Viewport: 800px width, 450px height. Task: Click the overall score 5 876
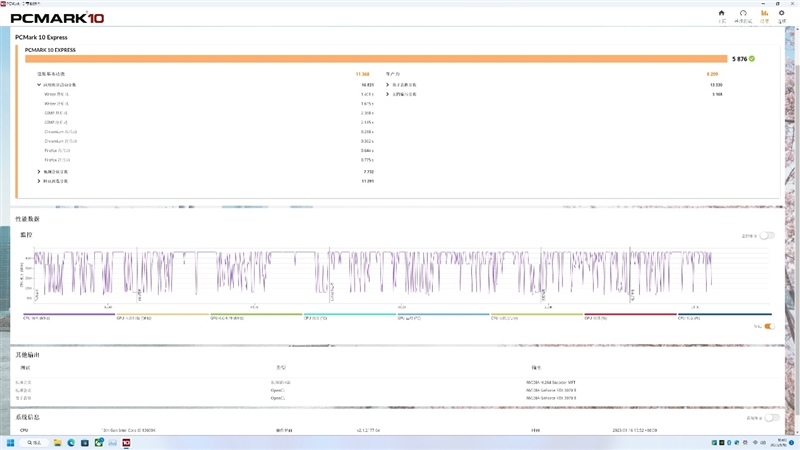(x=739, y=59)
